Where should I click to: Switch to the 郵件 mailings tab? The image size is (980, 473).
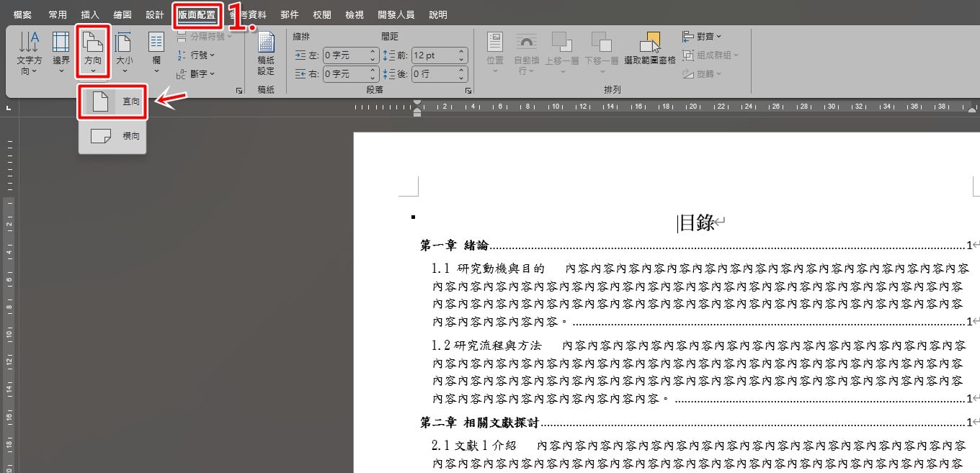point(290,14)
